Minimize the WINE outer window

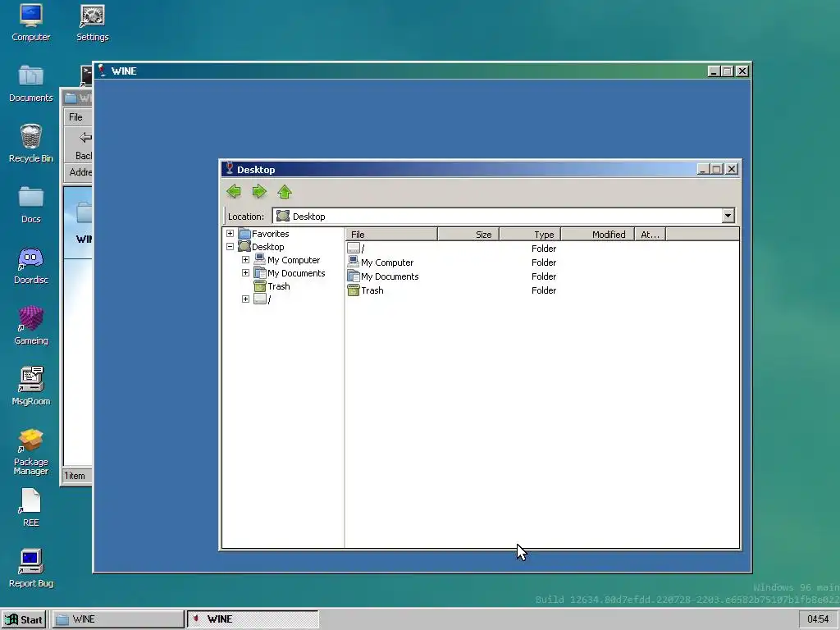pyautogui.click(x=714, y=71)
